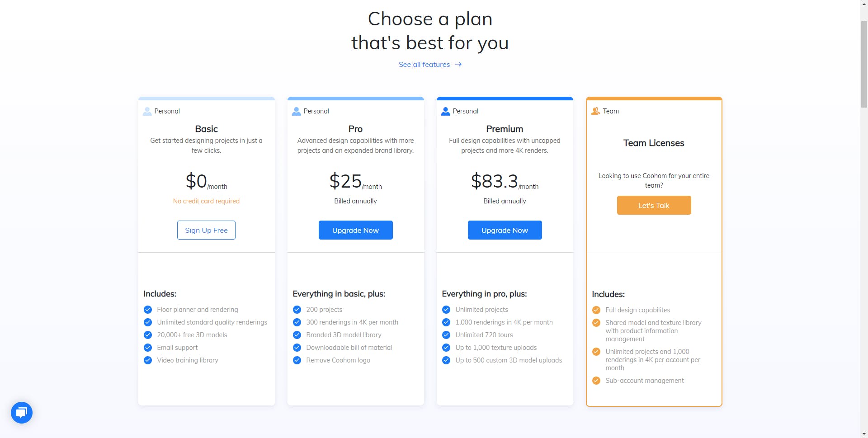Click the checkmark beside 200 projects
The image size is (868, 438).
(297, 310)
